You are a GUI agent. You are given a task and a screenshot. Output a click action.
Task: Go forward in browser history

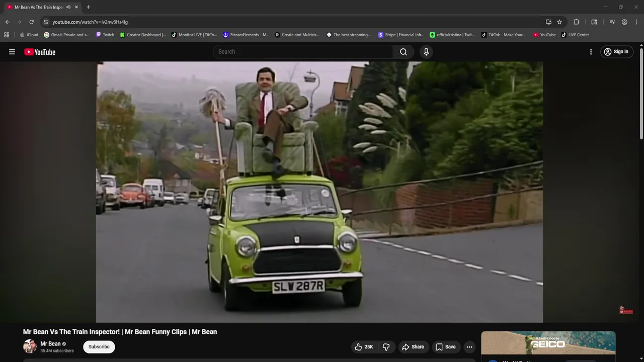pyautogui.click(x=19, y=22)
